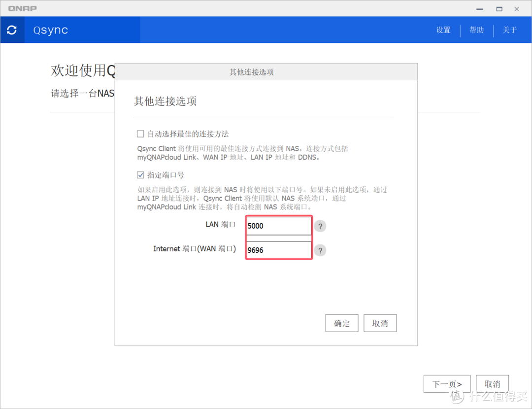The height and width of the screenshot is (409, 532).
Task: Click 取消 in the connection options dialog
Action: point(380,323)
